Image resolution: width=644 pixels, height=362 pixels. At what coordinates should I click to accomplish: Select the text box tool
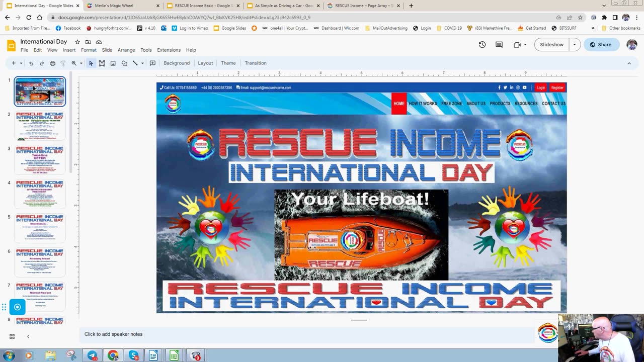tap(102, 63)
